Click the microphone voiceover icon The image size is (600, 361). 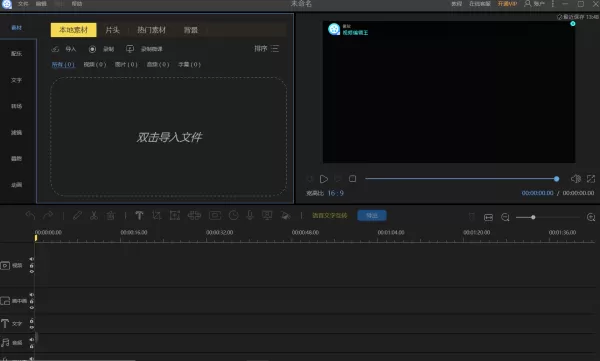coord(250,216)
